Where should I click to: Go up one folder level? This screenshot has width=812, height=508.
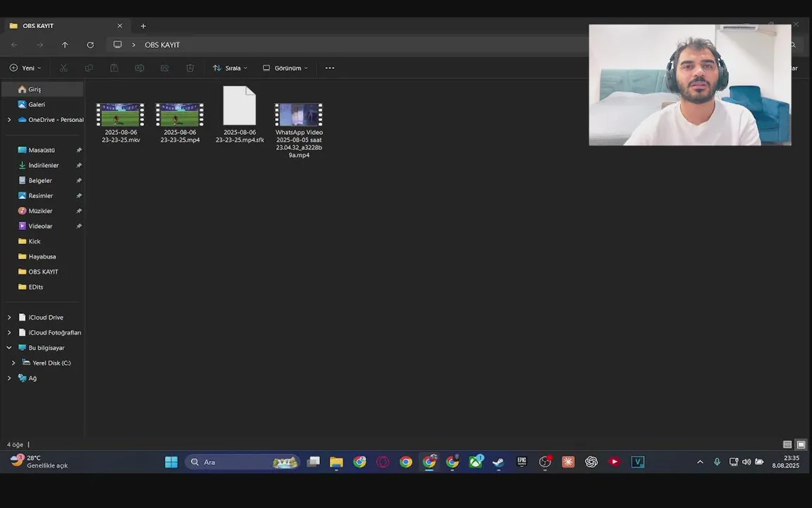(x=65, y=45)
